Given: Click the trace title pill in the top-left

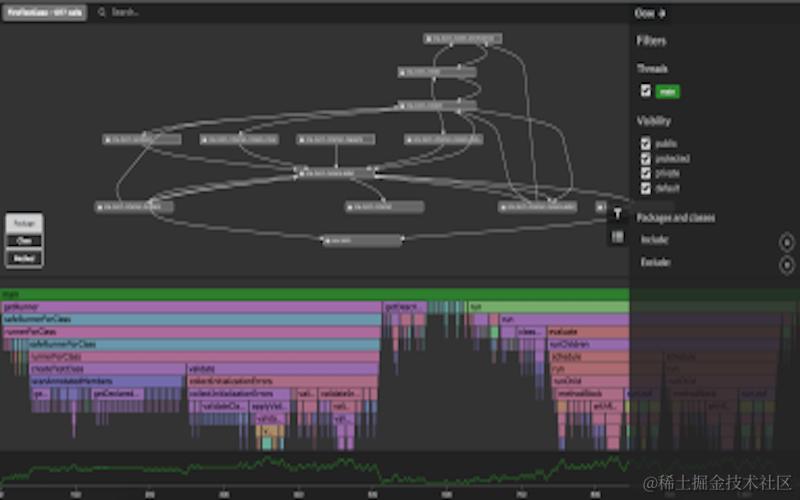Looking at the screenshot, I should (x=44, y=12).
